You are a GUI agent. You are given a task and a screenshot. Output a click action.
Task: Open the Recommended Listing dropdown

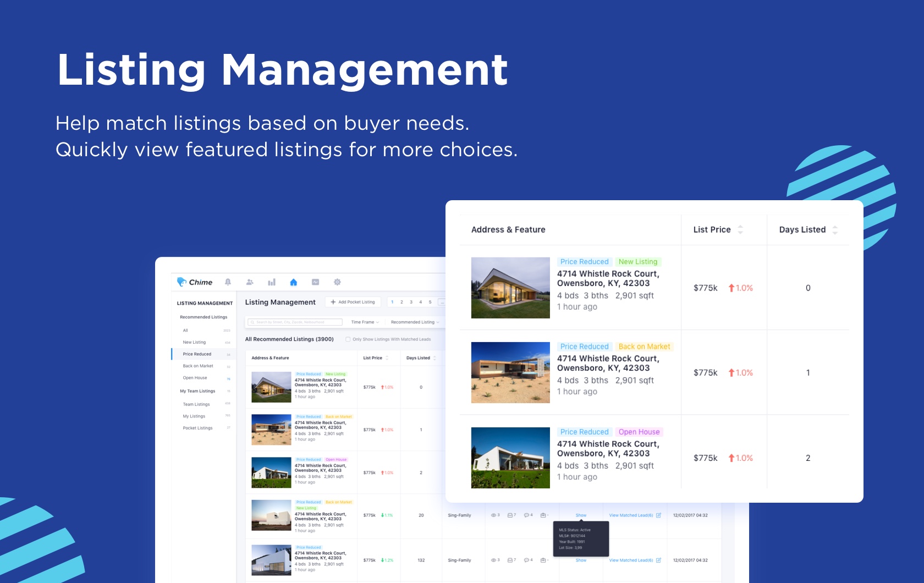[415, 322]
